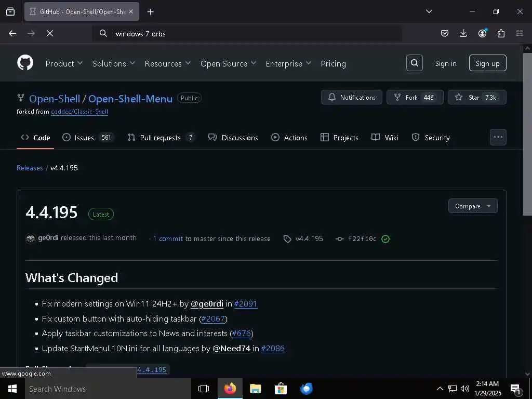Open the Open-Shell owner link
This screenshot has height=399, width=532.
(x=55, y=99)
